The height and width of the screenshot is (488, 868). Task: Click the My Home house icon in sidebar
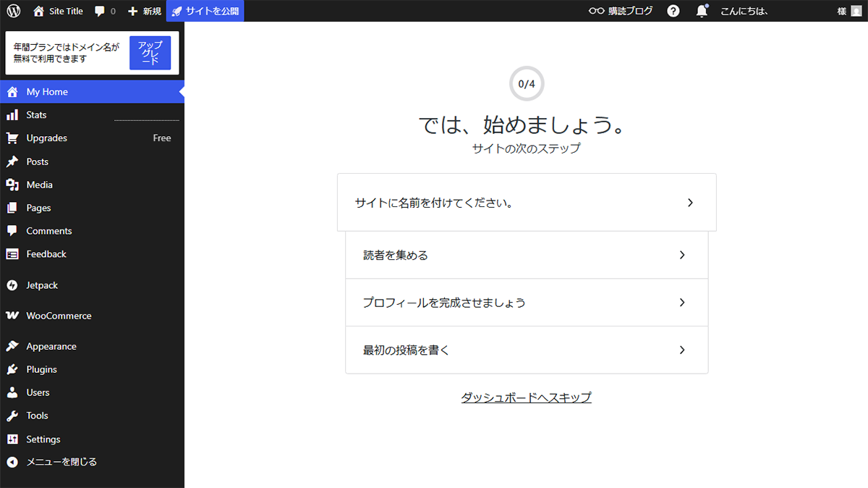coord(12,92)
